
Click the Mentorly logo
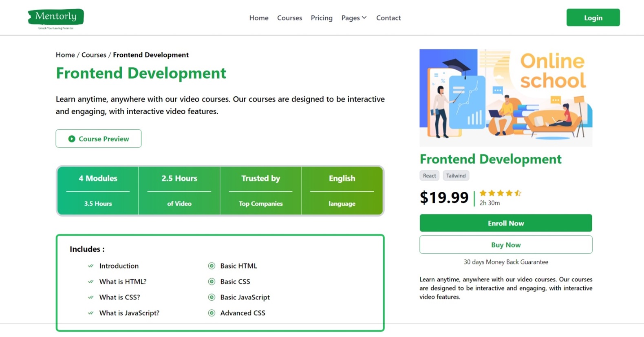[56, 18]
